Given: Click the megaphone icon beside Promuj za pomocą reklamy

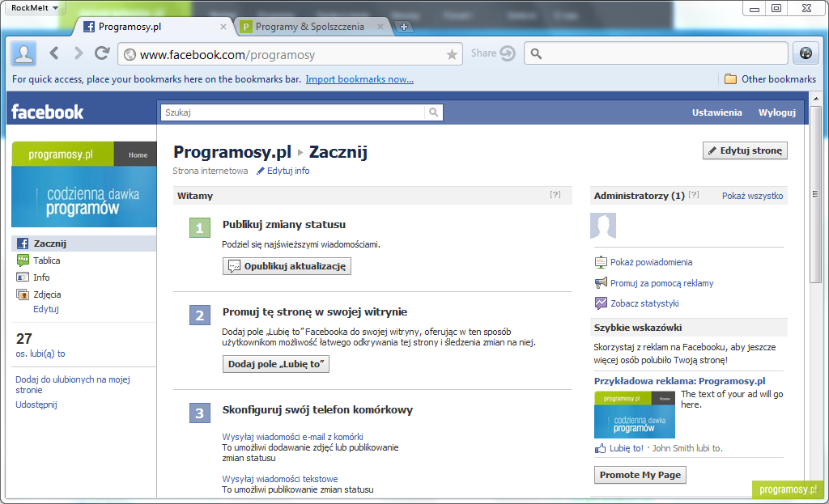Looking at the screenshot, I should 601,283.
